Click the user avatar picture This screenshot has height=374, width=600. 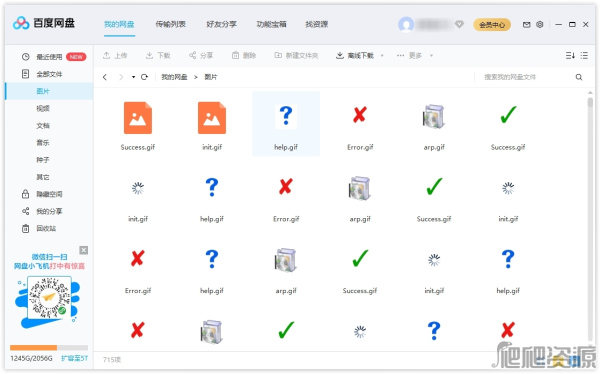coord(406,24)
